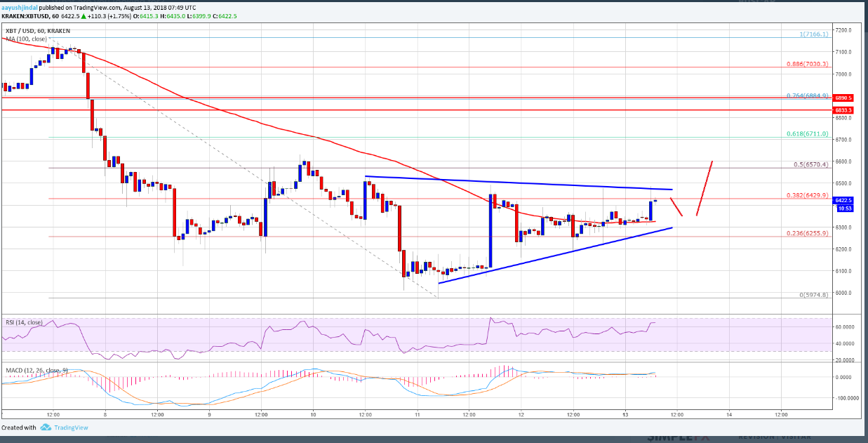868x443 pixels.
Task: Click 6700.0 on the price axis
Action: [844, 140]
